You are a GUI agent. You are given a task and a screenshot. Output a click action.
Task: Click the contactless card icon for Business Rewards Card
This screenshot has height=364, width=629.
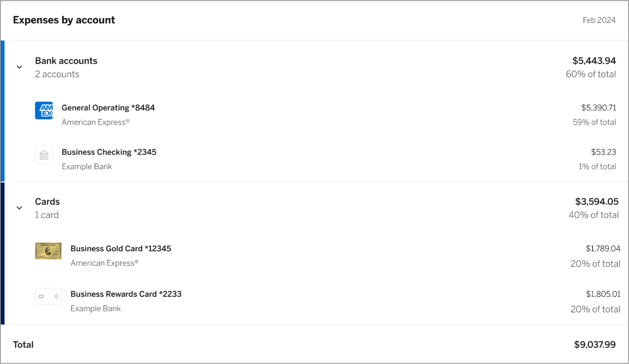[48, 296]
